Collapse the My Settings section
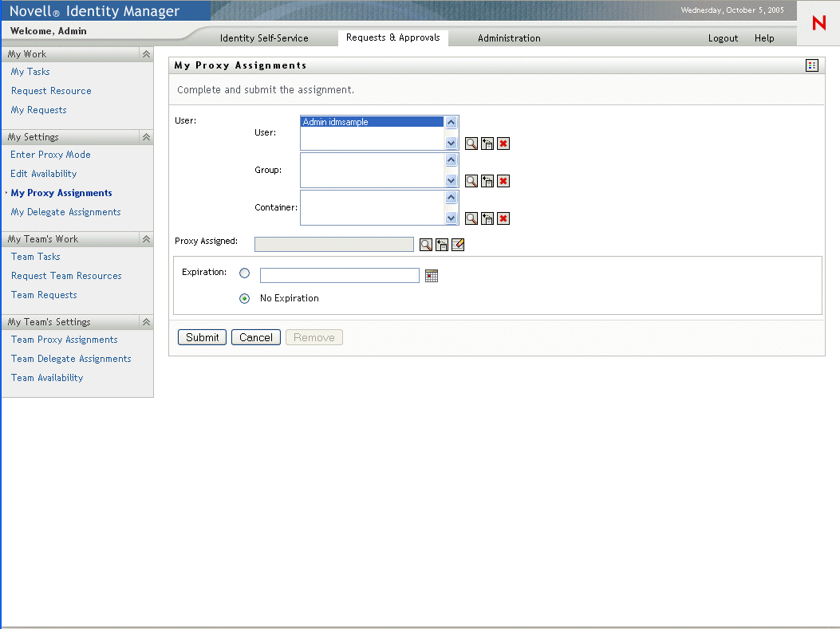 click(x=146, y=137)
